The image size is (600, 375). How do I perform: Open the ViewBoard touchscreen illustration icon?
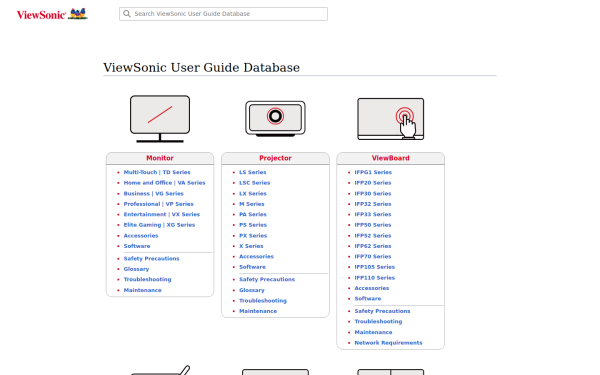point(391,119)
